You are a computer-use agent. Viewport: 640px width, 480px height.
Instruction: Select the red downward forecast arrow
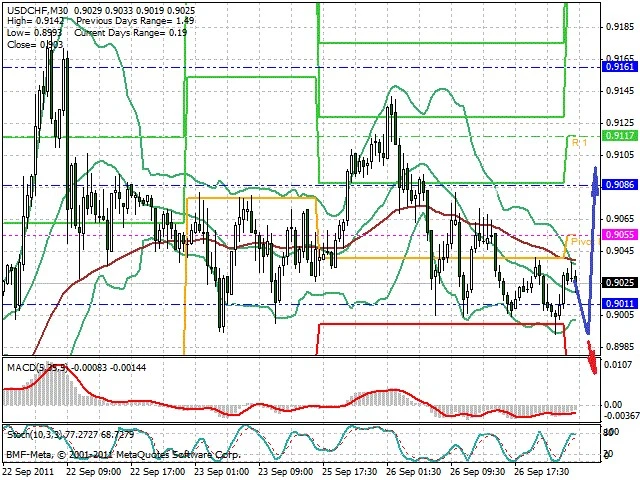[x=593, y=358]
